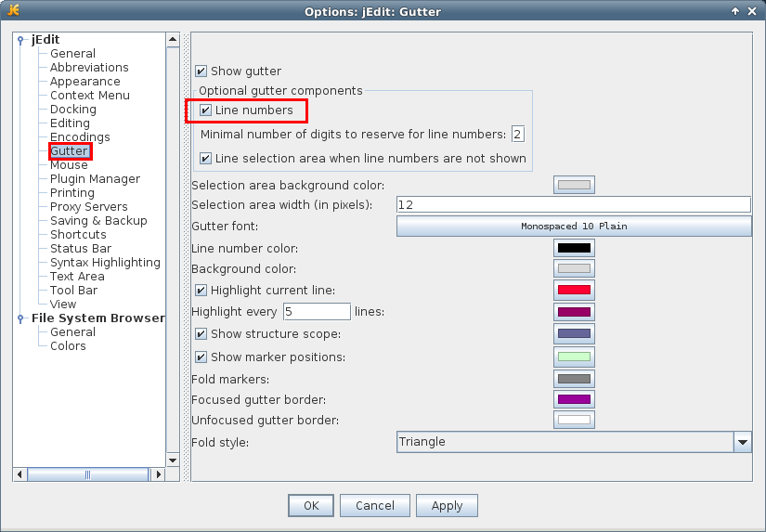Toggle Show marker positions checkbox
This screenshot has height=532, width=766.
[201, 357]
